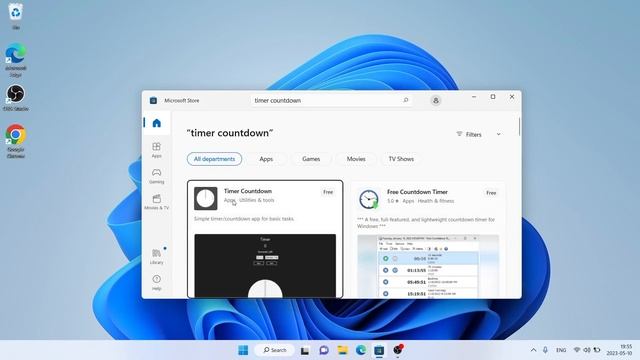Click the microphone icon in system tray
This screenshot has height=360, width=640.
click(545, 350)
